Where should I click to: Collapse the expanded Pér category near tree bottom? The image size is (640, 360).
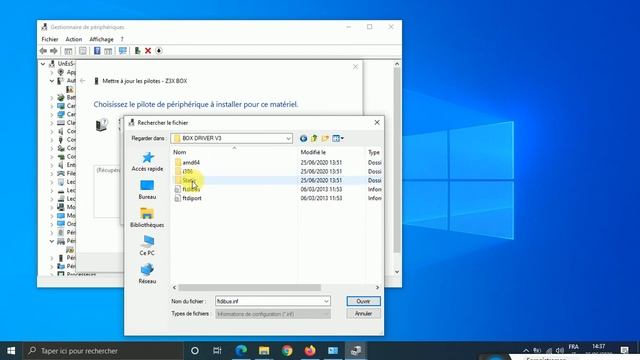click(52, 241)
